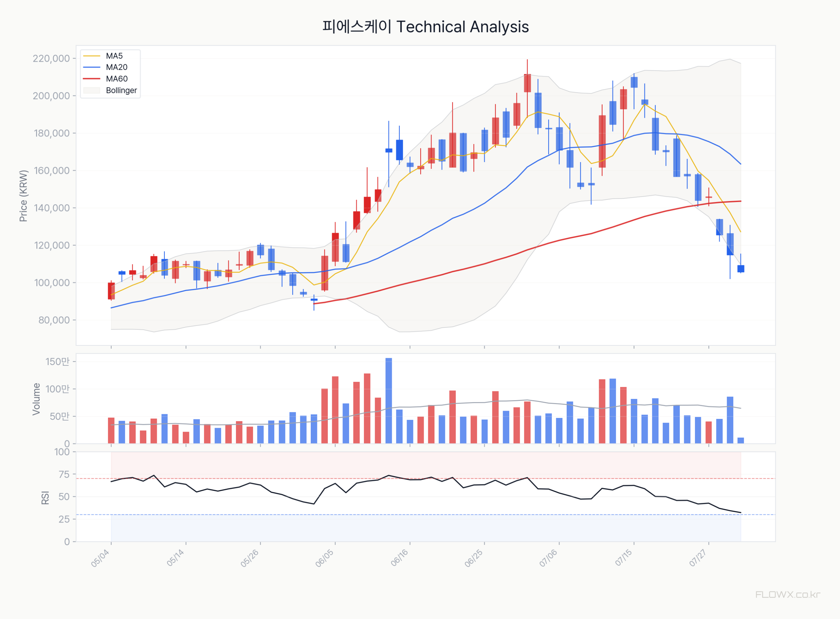Click the "Bollinger" legend label
This screenshot has height=619, width=840.
(121, 90)
